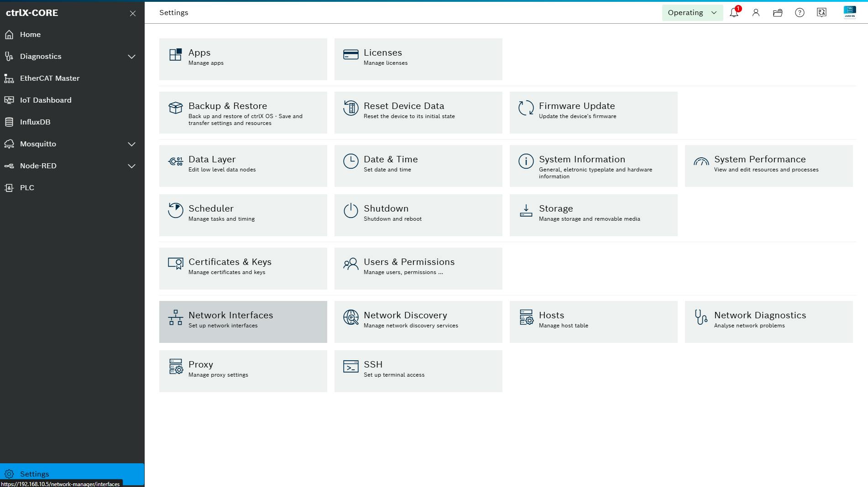Open the Apps title link
The image size is (868, 487).
pyautogui.click(x=199, y=52)
